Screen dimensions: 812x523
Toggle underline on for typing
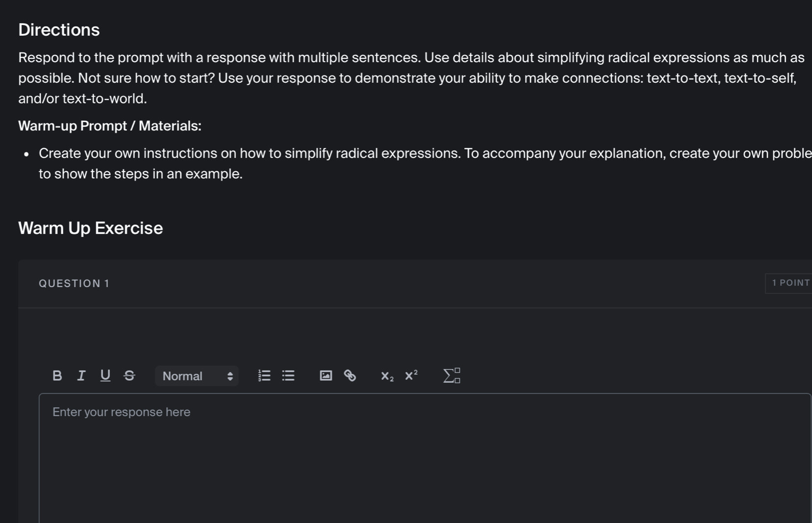click(105, 376)
